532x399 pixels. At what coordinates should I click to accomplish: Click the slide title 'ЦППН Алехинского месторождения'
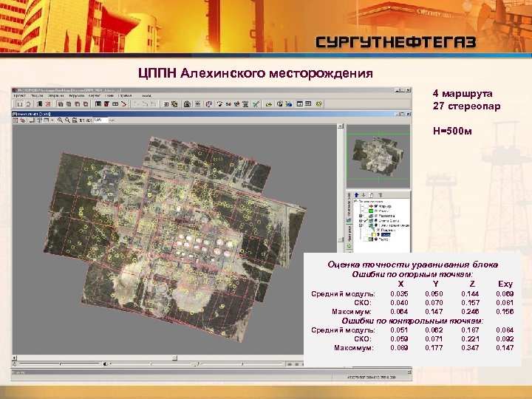[256, 73]
